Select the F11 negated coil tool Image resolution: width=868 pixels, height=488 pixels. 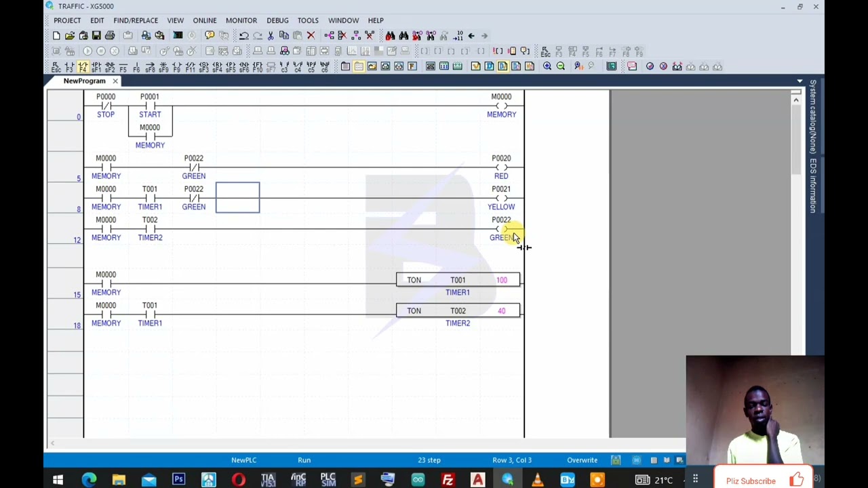pyautogui.click(x=191, y=66)
